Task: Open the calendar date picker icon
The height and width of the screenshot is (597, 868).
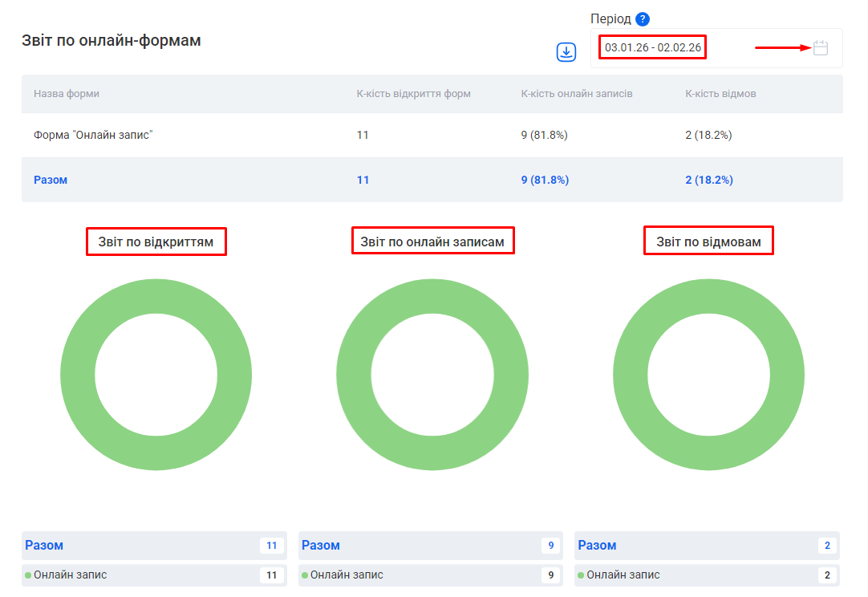Action: pyautogui.click(x=820, y=48)
